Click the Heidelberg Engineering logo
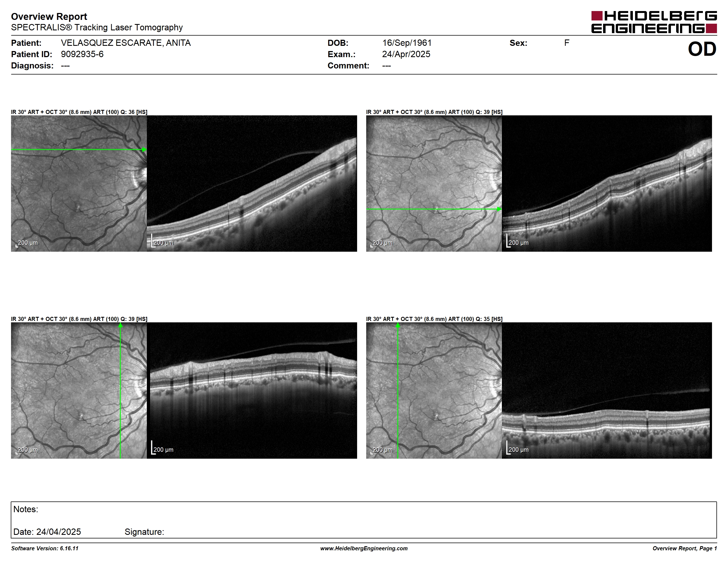This screenshot has height=563, width=728. tap(654, 22)
